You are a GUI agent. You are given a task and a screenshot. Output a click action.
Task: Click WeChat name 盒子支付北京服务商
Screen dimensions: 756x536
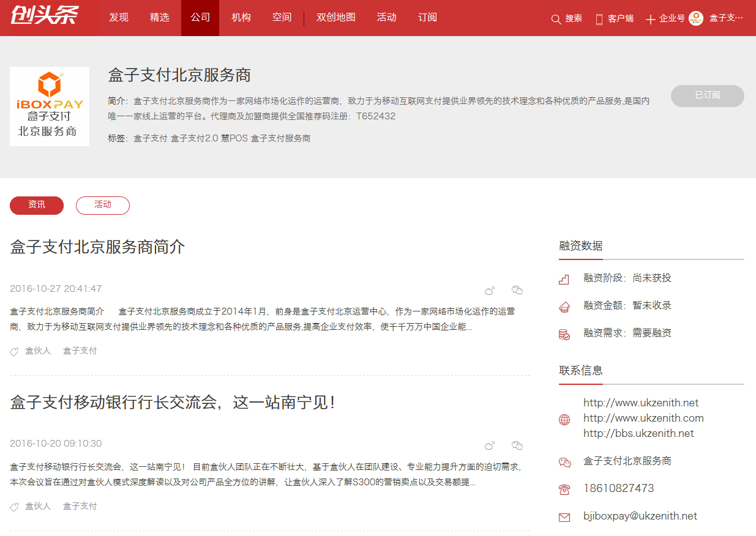point(627,461)
